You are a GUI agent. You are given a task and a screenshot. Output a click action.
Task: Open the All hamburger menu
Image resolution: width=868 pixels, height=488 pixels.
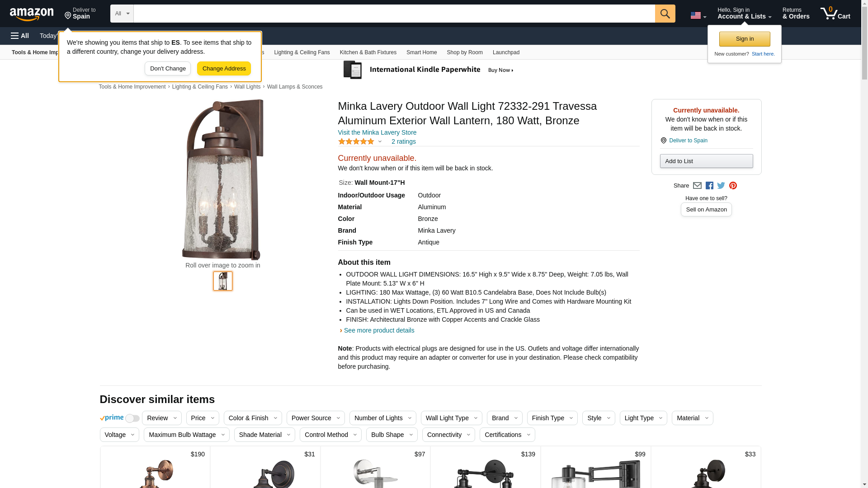pyautogui.click(x=20, y=36)
